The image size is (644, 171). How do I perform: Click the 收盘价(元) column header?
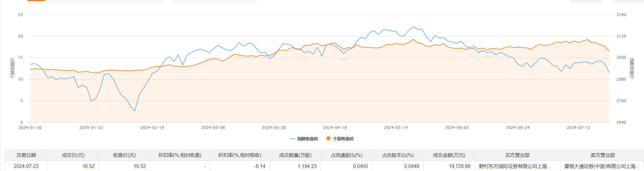(124, 155)
